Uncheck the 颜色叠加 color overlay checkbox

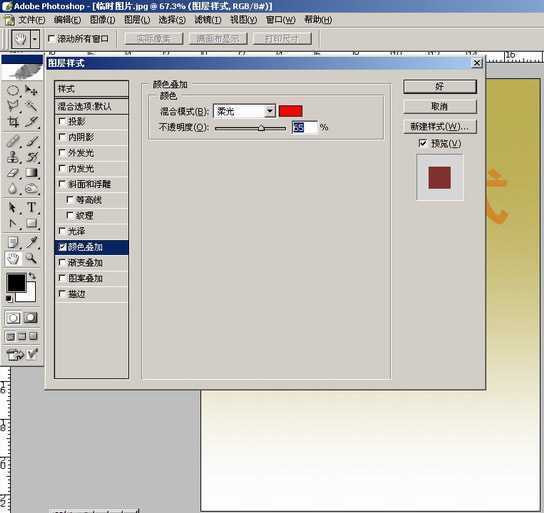point(63,247)
